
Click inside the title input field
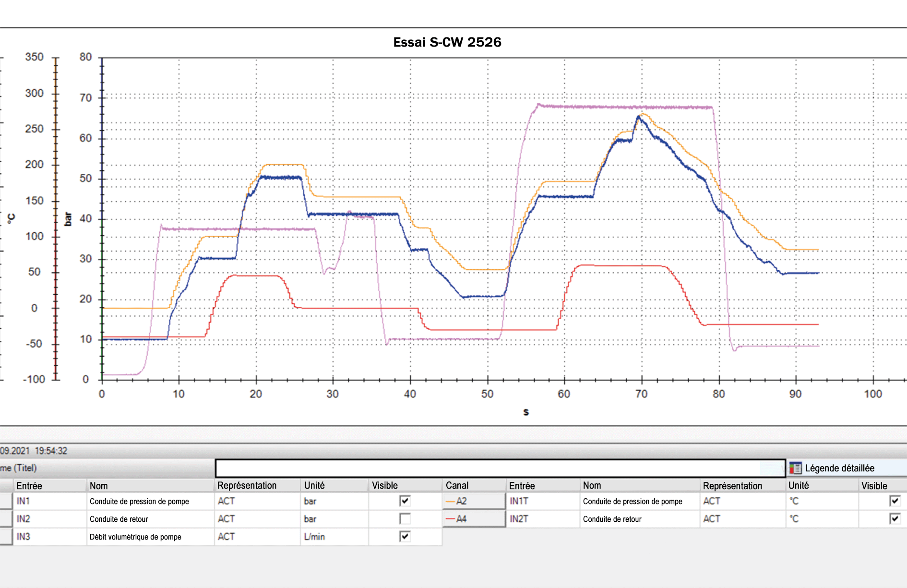point(500,468)
